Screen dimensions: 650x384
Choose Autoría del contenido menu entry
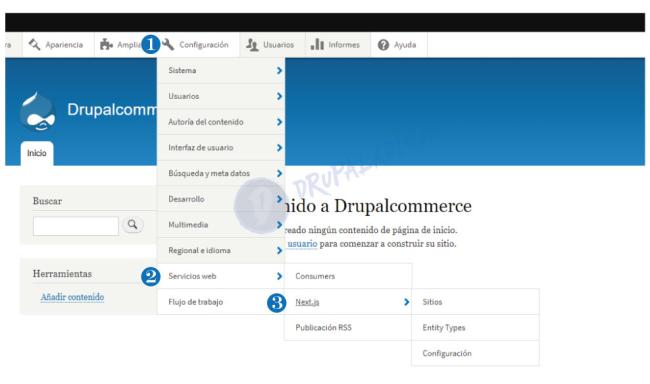click(x=221, y=122)
